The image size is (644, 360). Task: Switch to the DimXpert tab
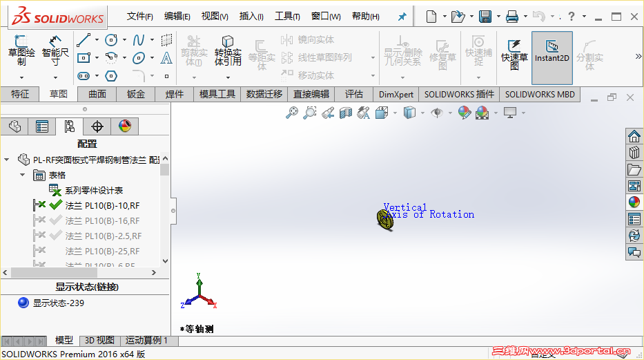pos(396,94)
